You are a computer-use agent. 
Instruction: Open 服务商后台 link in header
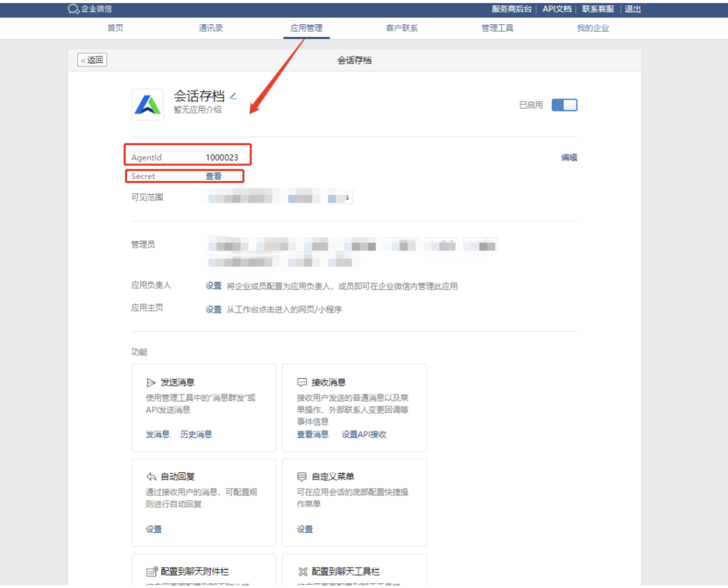[511, 9]
